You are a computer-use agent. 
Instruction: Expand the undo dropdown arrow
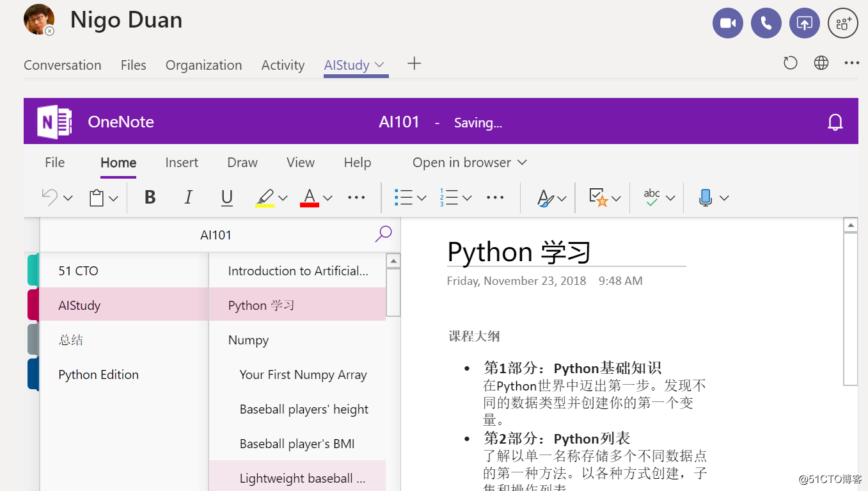[68, 198]
